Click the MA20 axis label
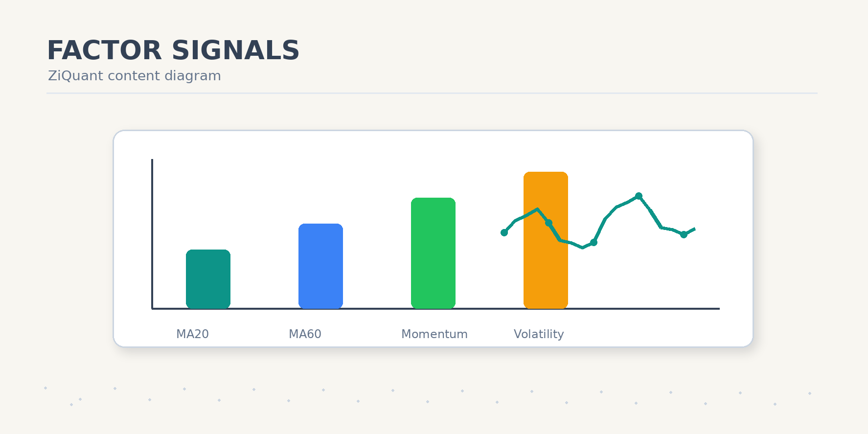This screenshot has height=434, width=868. (x=192, y=334)
